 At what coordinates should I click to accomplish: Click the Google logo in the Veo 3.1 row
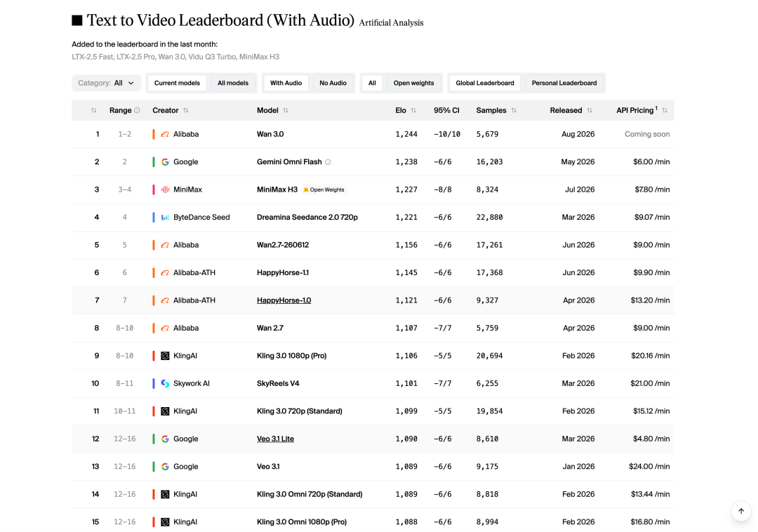click(x=165, y=467)
